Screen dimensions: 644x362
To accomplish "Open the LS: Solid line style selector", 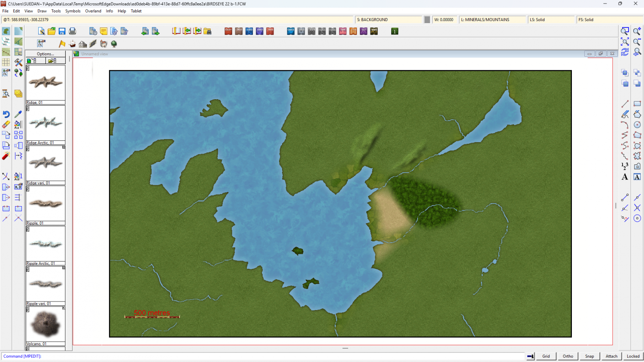I will [551, 20].
